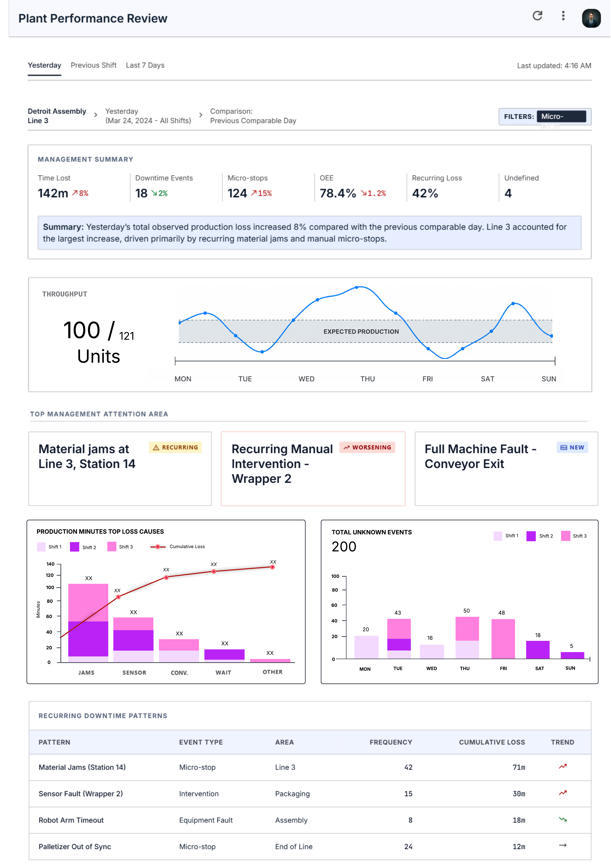Select the Recurring Loss 42% value
Screen dimensions: 611x868
pos(425,193)
